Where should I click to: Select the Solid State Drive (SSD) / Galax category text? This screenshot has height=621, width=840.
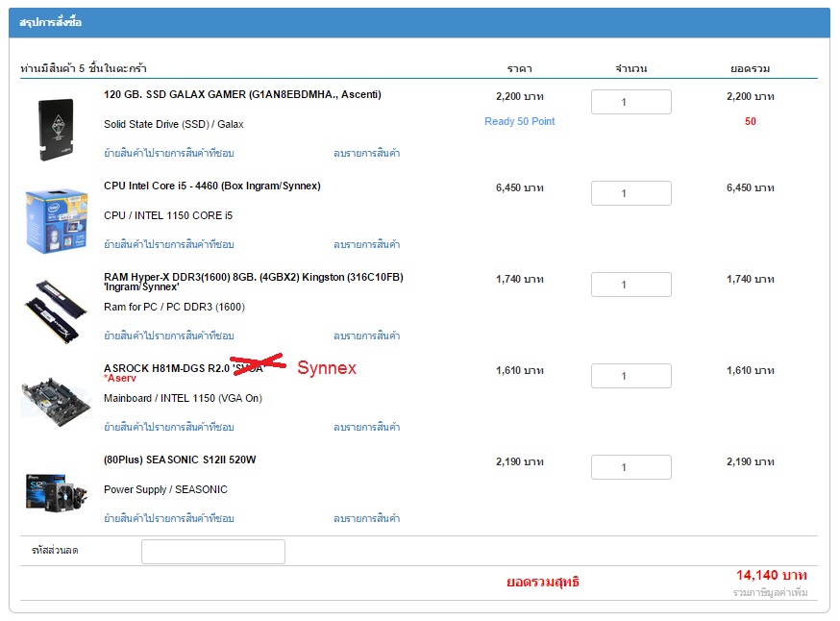pos(174,124)
